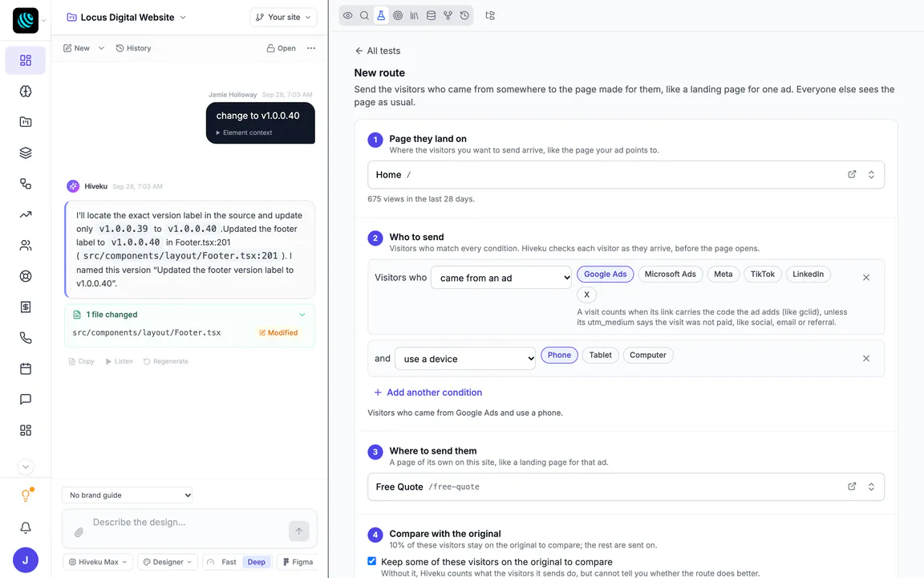Image resolution: width=924 pixels, height=578 pixels.
Task: Open the eye preview tool in top toolbar
Action: 347,16
